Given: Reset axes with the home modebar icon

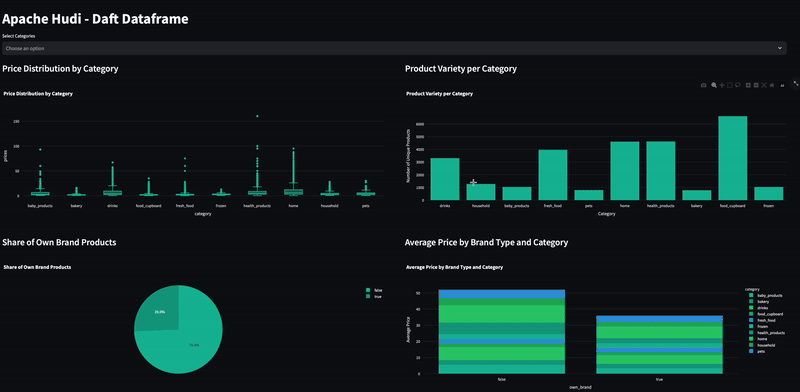Looking at the screenshot, I should tap(772, 85).
